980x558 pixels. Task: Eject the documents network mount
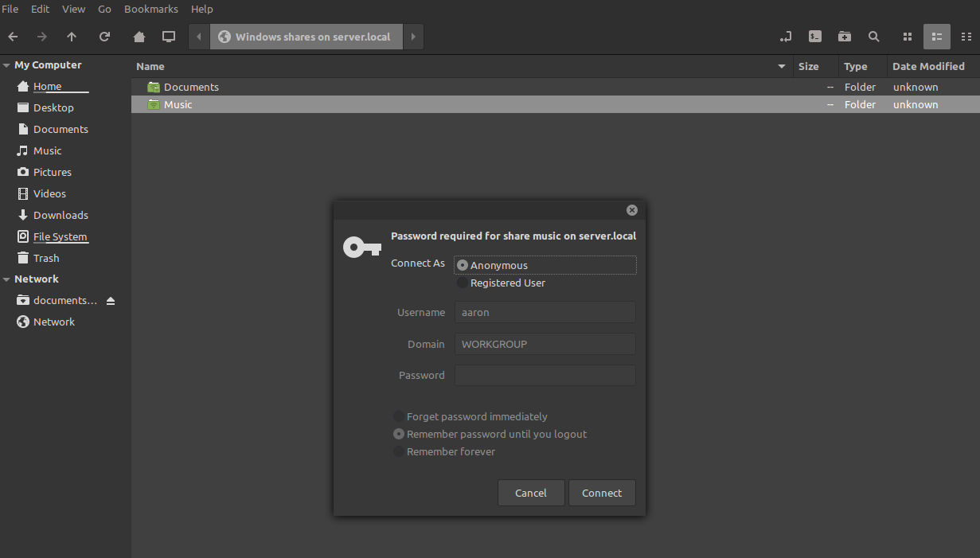point(111,301)
